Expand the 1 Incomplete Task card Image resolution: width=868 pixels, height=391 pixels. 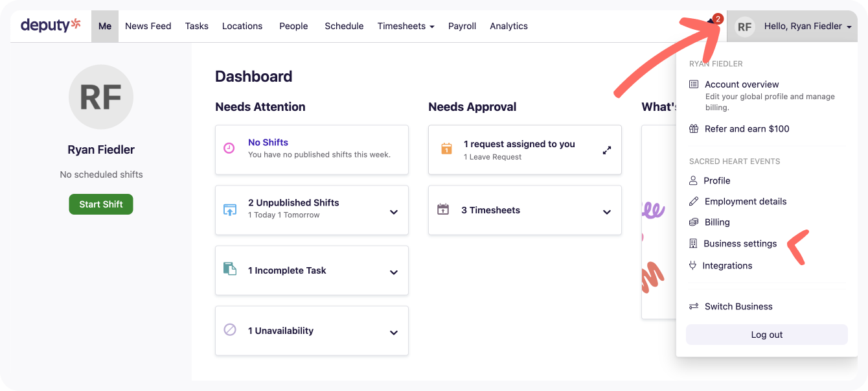[x=393, y=272]
